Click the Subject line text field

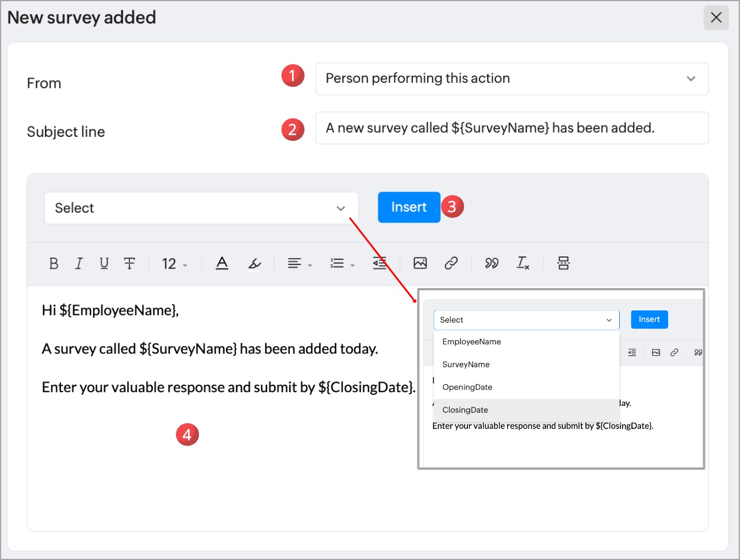tap(512, 128)
